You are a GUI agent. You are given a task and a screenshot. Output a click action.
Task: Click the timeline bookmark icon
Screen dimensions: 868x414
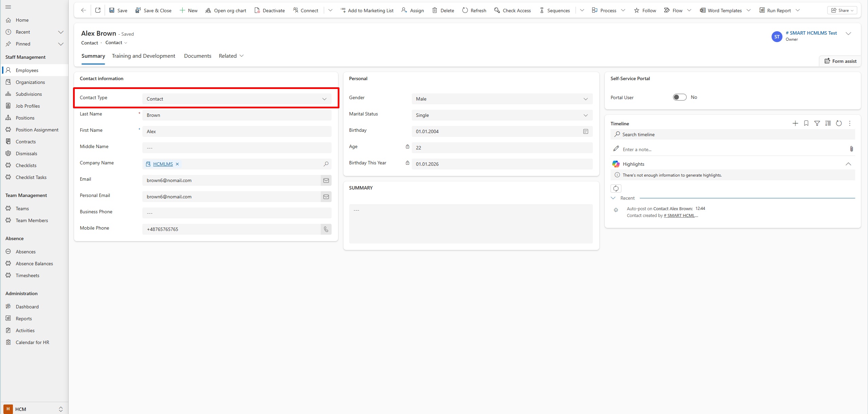point(806,123)
